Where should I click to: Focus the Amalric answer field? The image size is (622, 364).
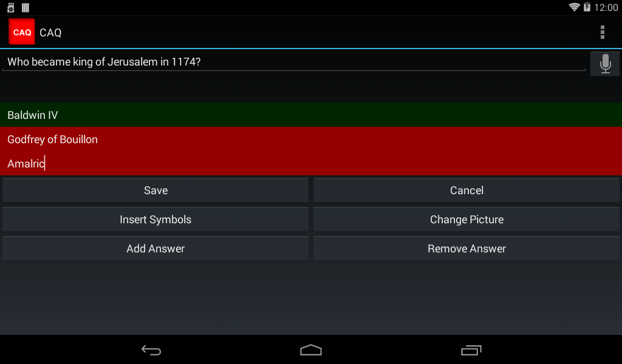[311, 163]
